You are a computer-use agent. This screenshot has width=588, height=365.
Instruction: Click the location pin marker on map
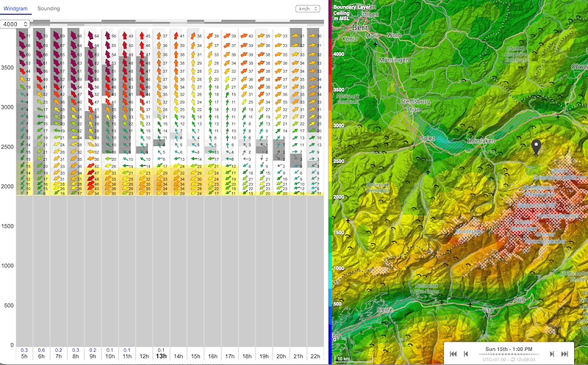(x=537, y=147)
